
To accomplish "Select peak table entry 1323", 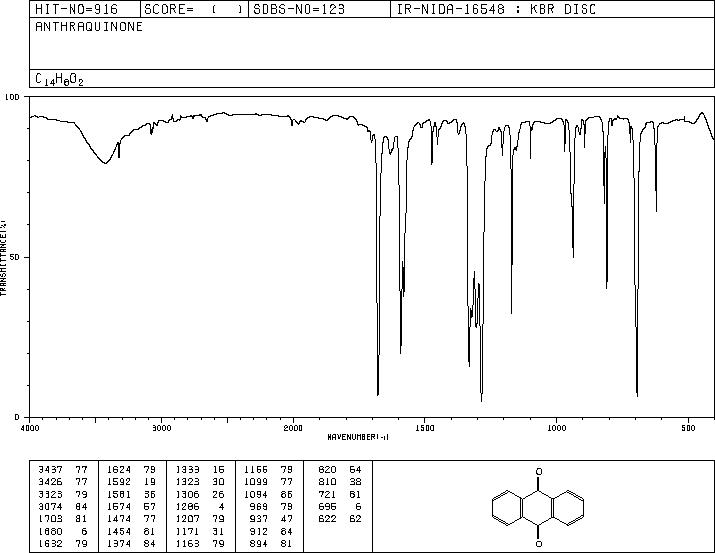I will click(x=188, y=482).
